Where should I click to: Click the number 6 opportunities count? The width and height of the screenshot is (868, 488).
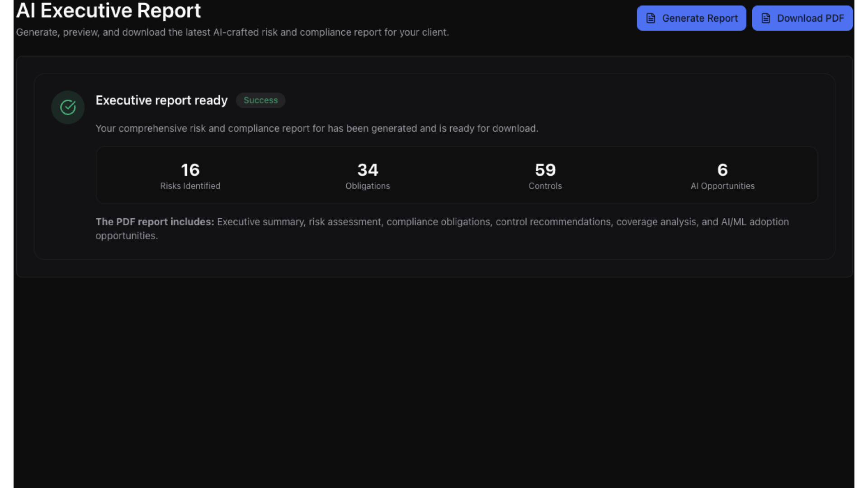722,170
